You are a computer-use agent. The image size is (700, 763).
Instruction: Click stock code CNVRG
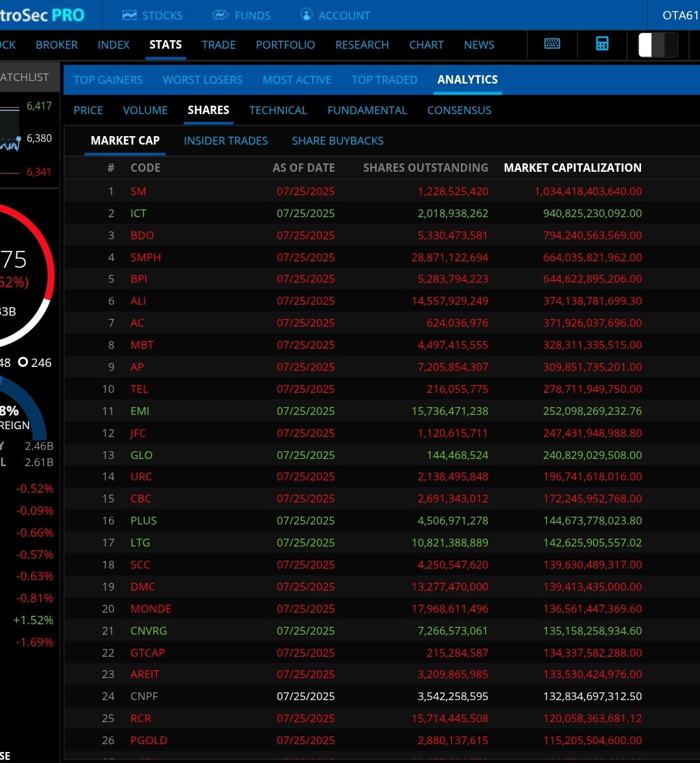pos(148,631)
